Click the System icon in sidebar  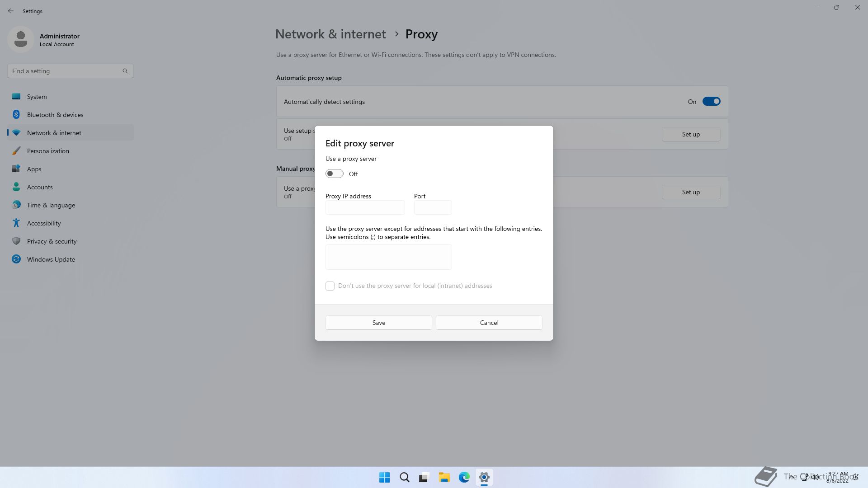[16, 97]
